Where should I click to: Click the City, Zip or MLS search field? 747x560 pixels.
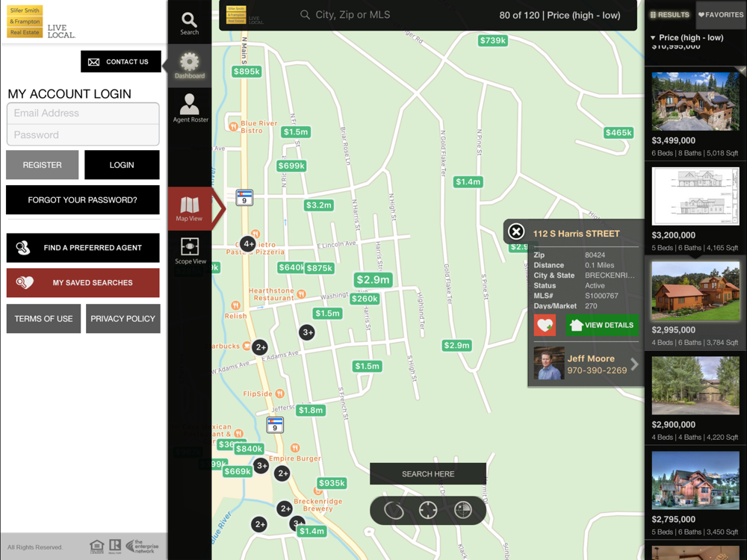click(353, 15)
